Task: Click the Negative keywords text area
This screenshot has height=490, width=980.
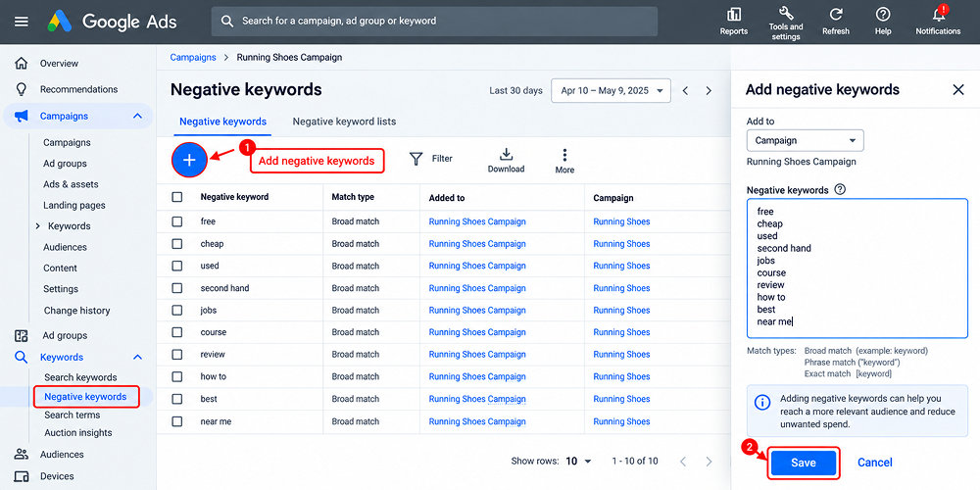Action: coord(857,269)
